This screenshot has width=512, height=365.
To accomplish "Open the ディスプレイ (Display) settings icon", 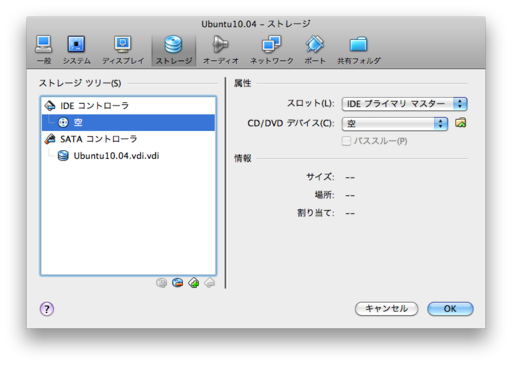I will (123, 49).
